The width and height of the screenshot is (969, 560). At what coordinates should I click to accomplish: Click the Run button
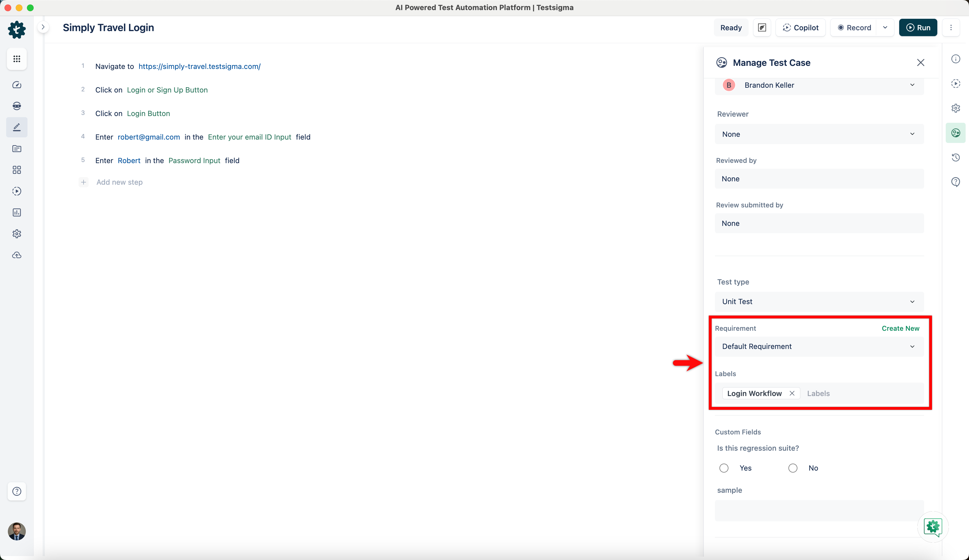point(918,28)
